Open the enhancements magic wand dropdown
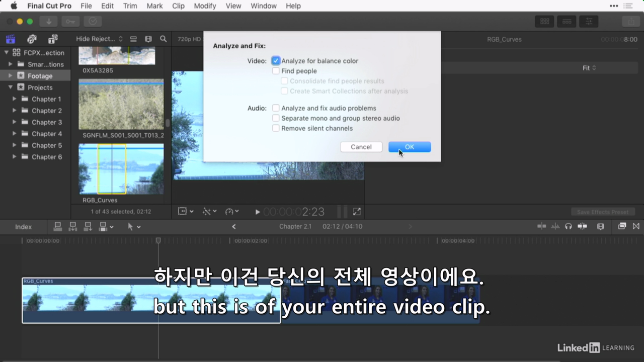The width and height of the screenshot is (644, 362). tap(209, 212)
